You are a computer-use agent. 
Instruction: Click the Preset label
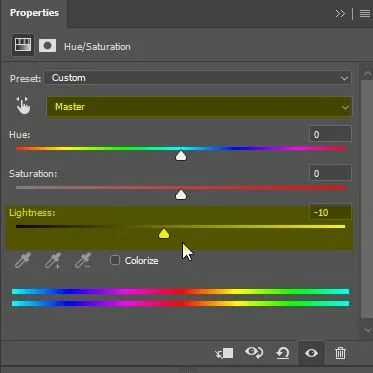click(x=25, y=79)
